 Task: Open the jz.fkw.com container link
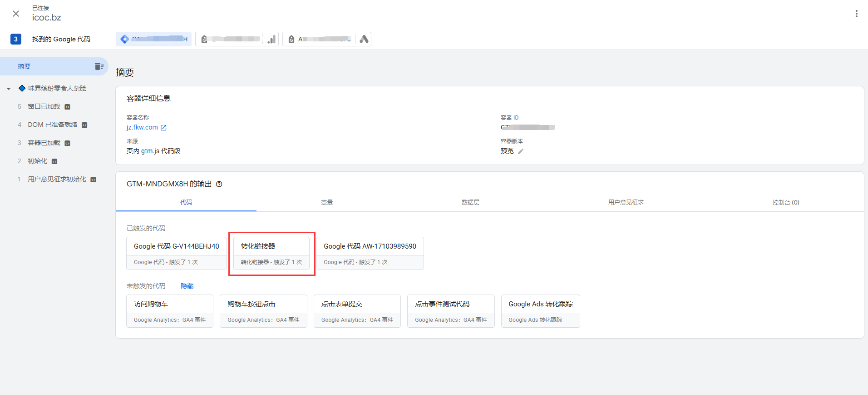[142, 127]
